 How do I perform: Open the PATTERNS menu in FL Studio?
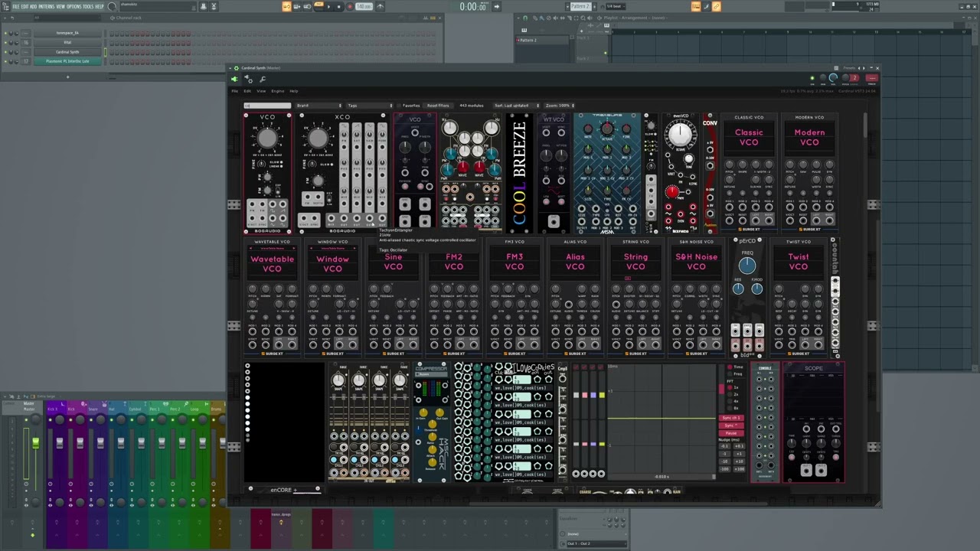coord(47,6)
